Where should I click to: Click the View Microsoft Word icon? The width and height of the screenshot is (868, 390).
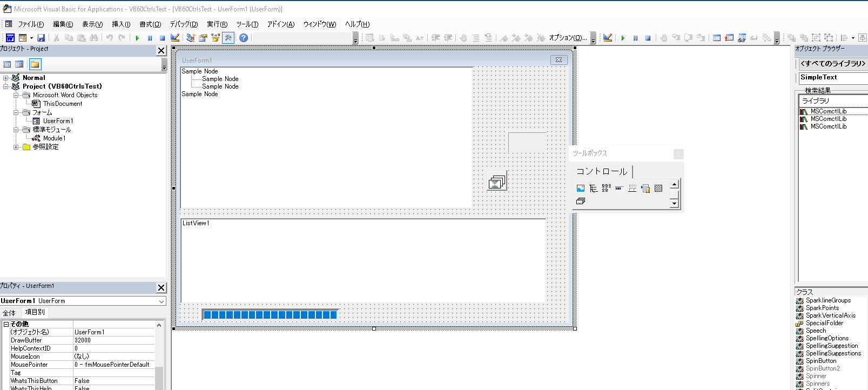(x=10, y=38)
